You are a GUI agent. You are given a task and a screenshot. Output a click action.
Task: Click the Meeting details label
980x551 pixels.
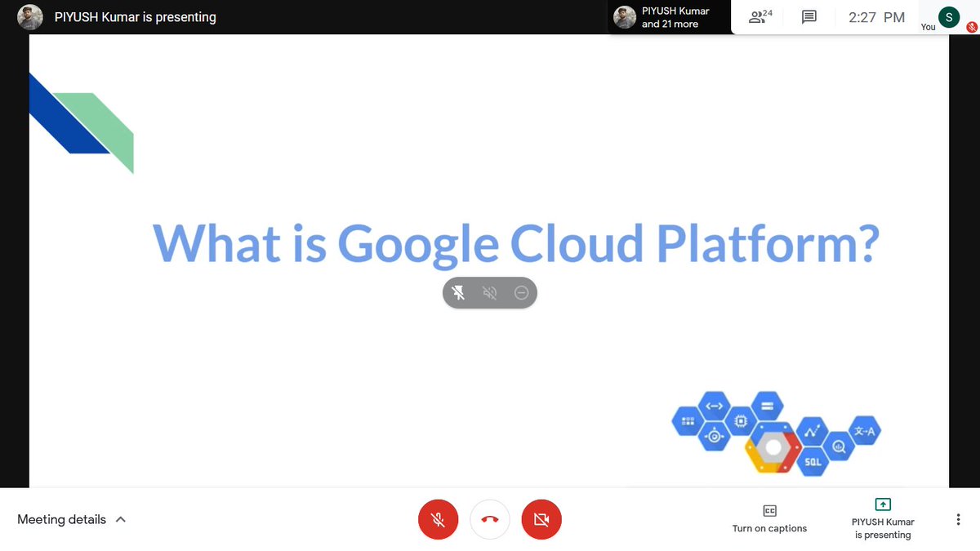[x=62, y=519]
